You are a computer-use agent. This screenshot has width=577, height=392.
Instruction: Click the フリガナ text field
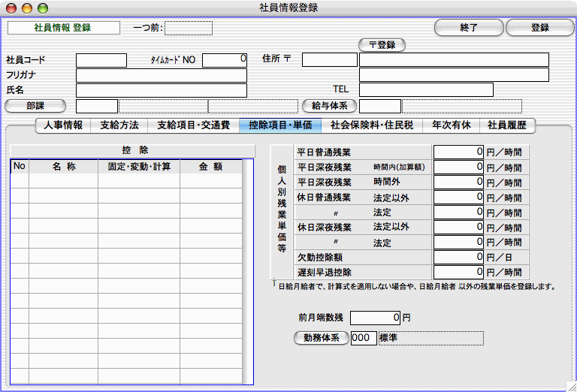click(x=161, y=75)
